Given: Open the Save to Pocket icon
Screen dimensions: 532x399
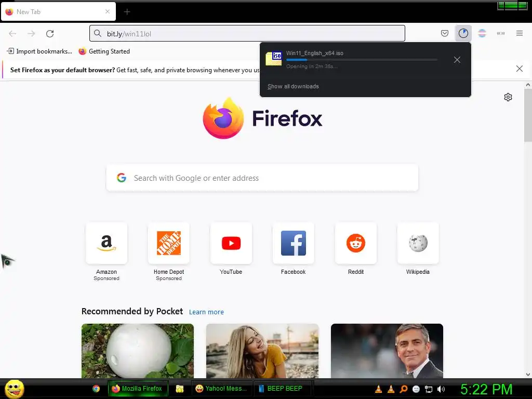Looking at the screenshot, I should click(445, 33).
